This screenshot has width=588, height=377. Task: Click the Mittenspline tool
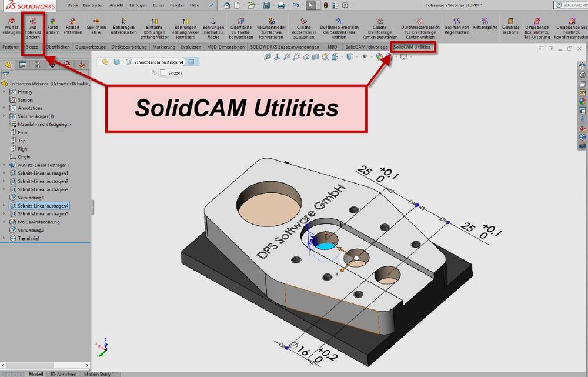(x=485, y=26)
